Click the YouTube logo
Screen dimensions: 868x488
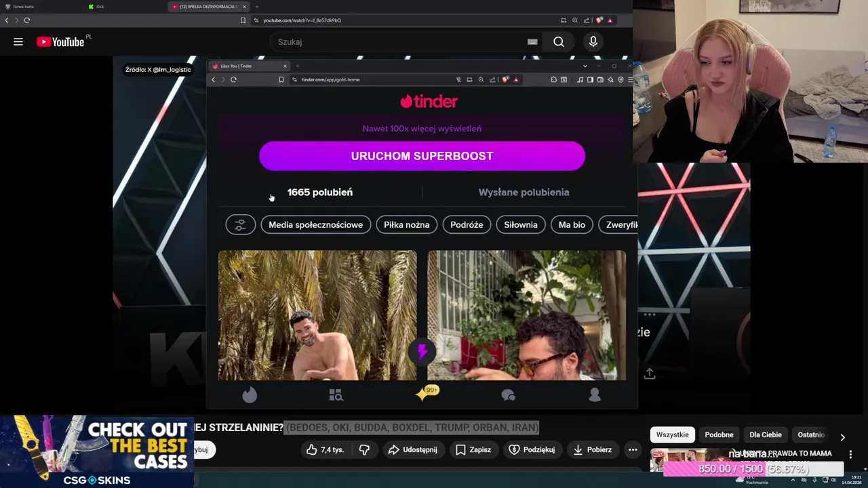60,42
